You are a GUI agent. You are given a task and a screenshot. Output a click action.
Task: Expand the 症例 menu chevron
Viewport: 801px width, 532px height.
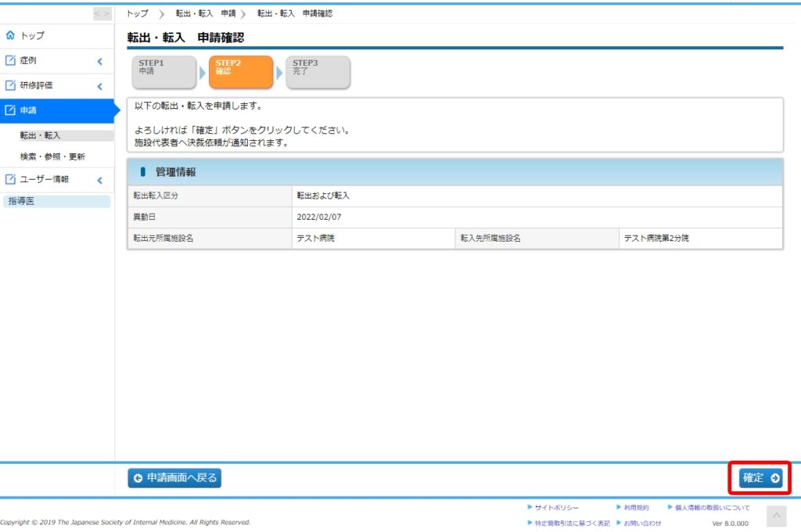pos(100,61)
